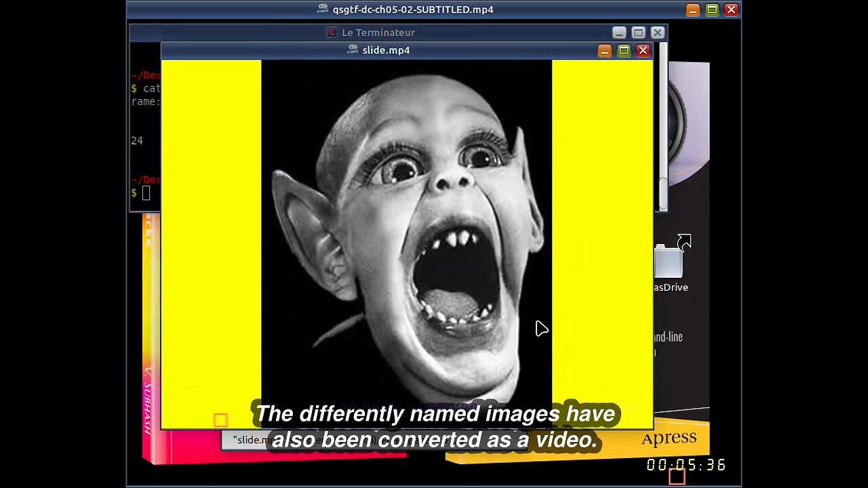The width and height of the screenshot is (868, 488).
Task: Click the Apress logo on the book cover
Action: (669, 438)
